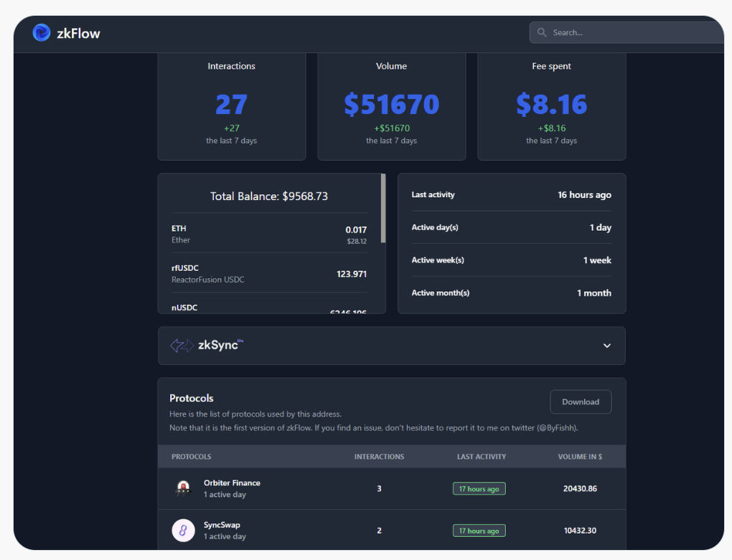
Task: Sort by the Interactions column header
Action: pyautogui.click(x=379, y=457)
